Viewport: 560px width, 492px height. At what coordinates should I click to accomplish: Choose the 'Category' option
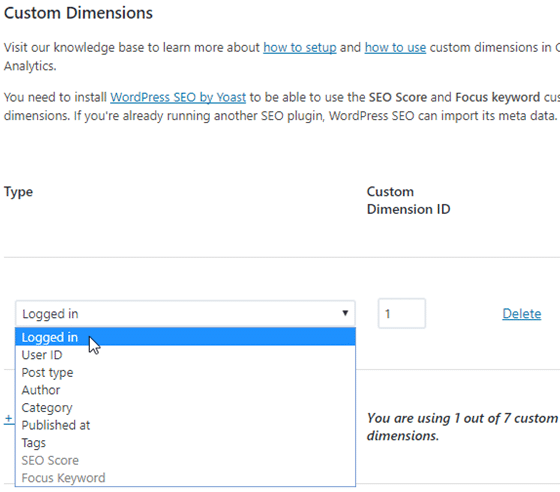pyautogui.click(x=185, y=407)
